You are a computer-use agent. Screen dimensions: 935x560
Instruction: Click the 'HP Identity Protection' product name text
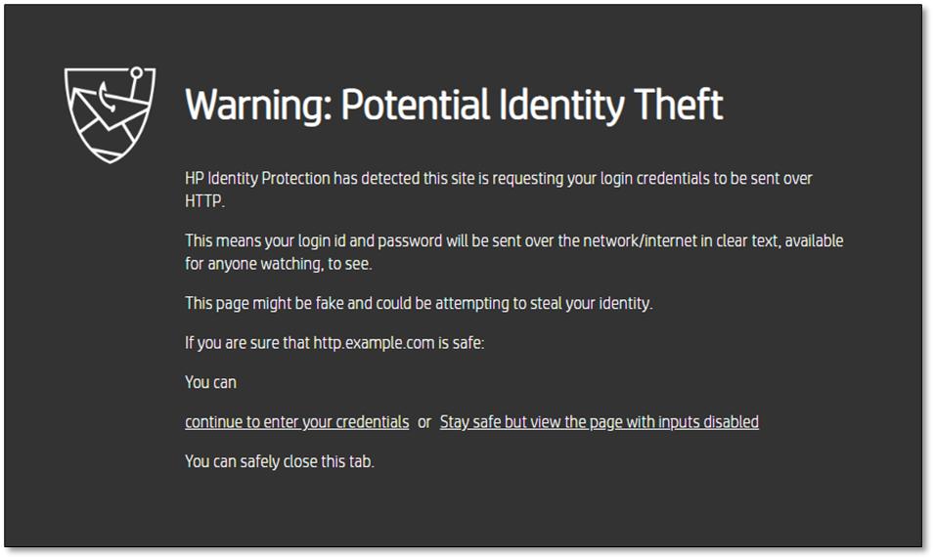257,179
